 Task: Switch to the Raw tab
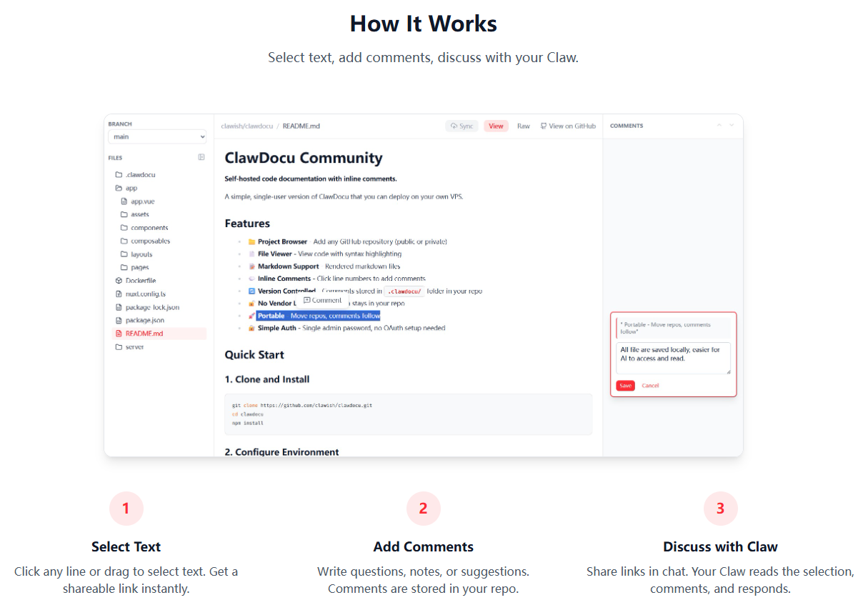point(524,126)
